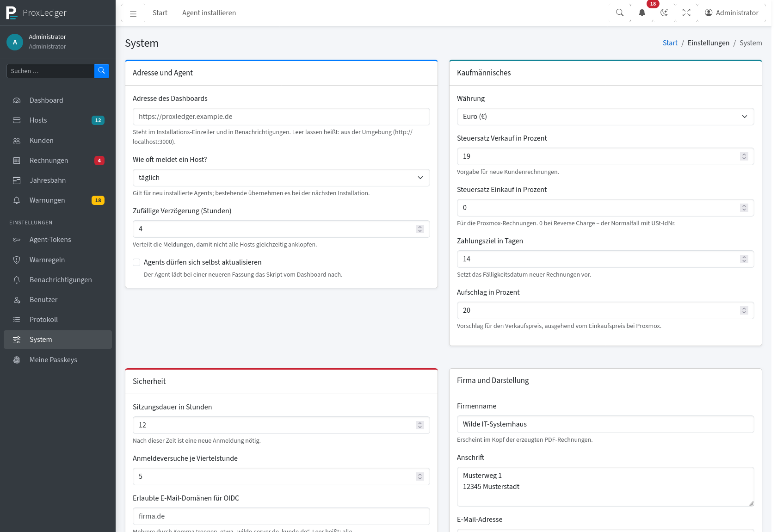
Task: Click the Start breadcrumb link
Action: click(x=670, y=43)
